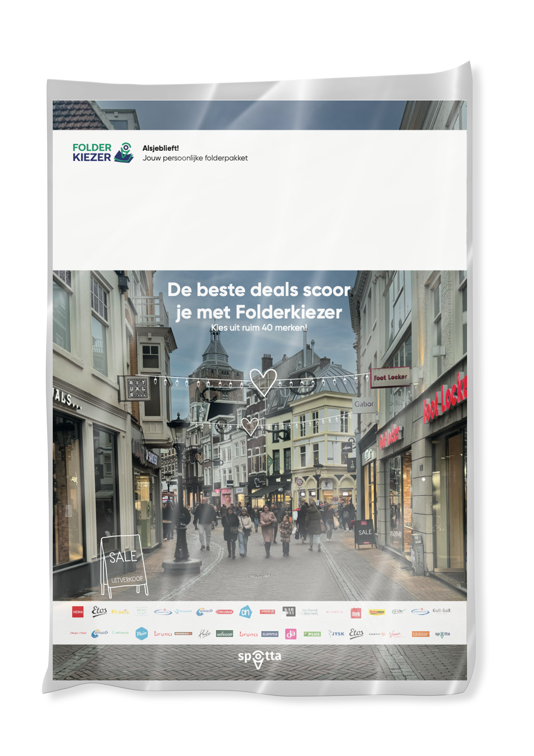Select the green PLUS logo
The width and height of the screenshot is (534, 756).
pyautogui.click(x=312, y=634)
